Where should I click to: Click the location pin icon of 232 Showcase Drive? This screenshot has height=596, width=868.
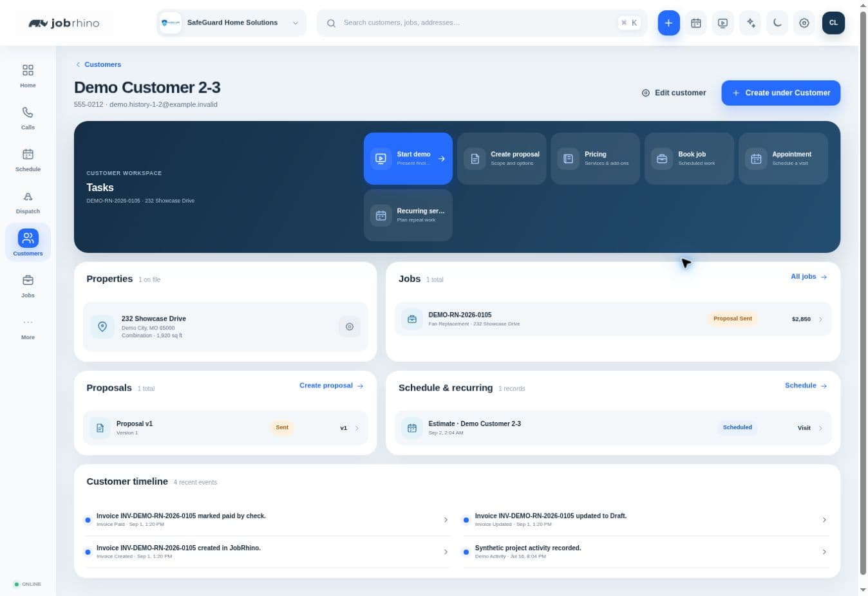click(102, 327)
